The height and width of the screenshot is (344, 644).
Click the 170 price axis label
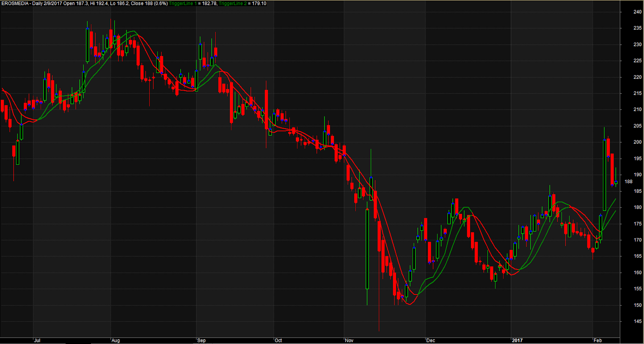[x=638, y=240]
